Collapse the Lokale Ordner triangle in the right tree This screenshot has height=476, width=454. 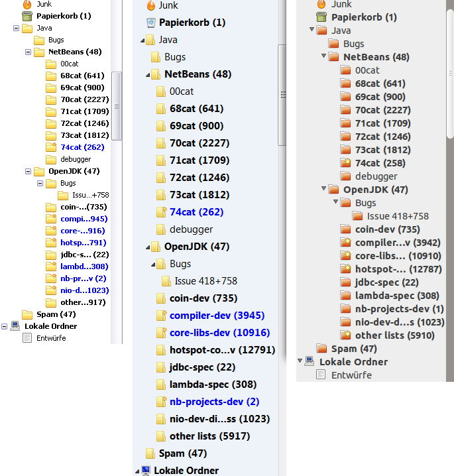(x=300, y=361)
